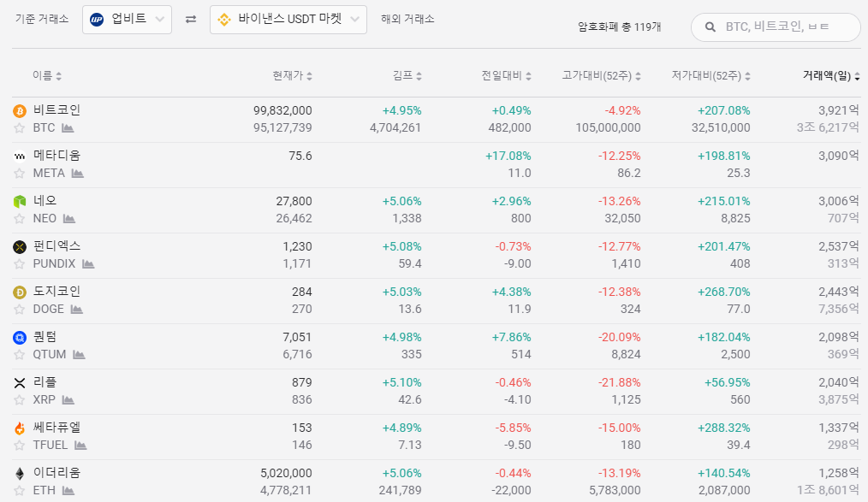Click the 이더리움 coin name
Screen dimensions: 868x502
click(56, 473)
